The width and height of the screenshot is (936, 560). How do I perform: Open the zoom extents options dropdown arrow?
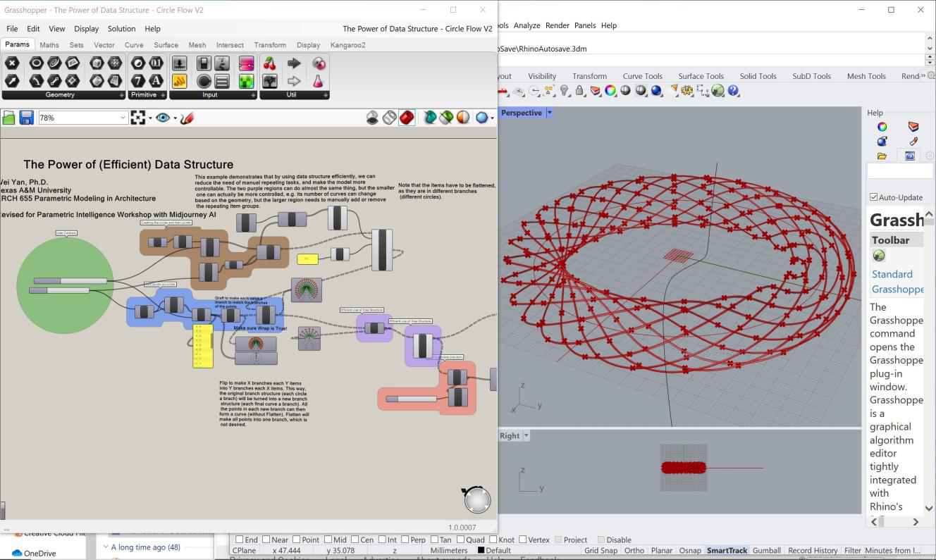point(150,118)
